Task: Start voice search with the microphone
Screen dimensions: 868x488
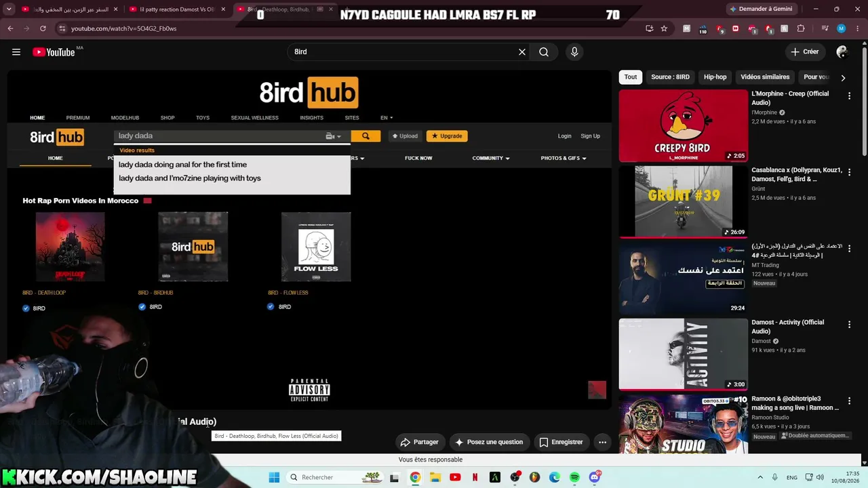Action: [574, 52]
